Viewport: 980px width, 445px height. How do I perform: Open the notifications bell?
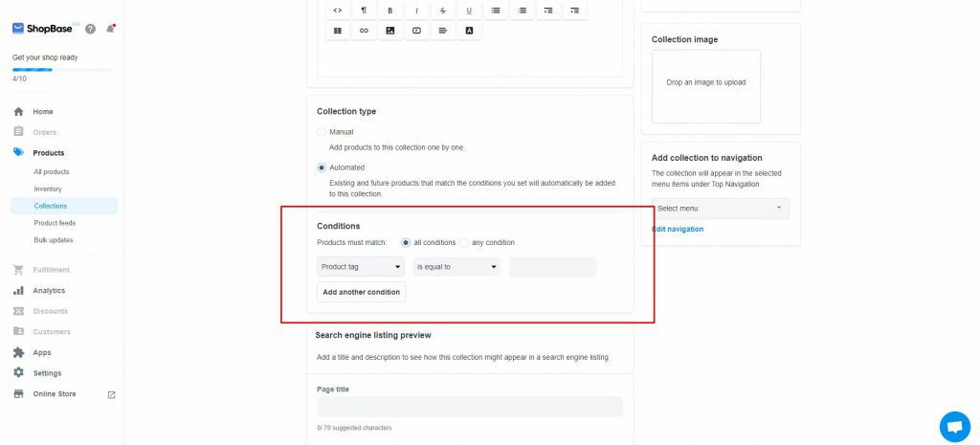[x=110, y=29]
